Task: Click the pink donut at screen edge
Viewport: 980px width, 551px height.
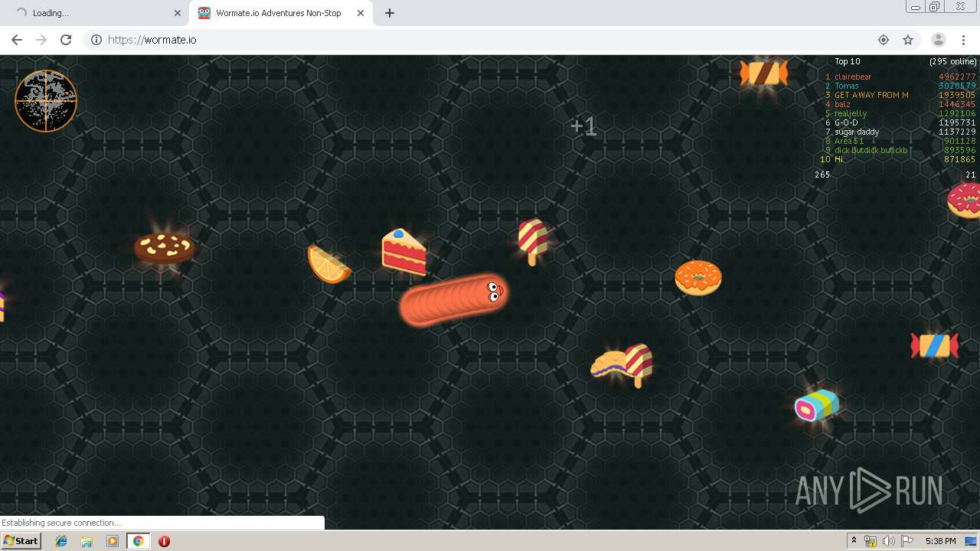Action: [965, 201]
